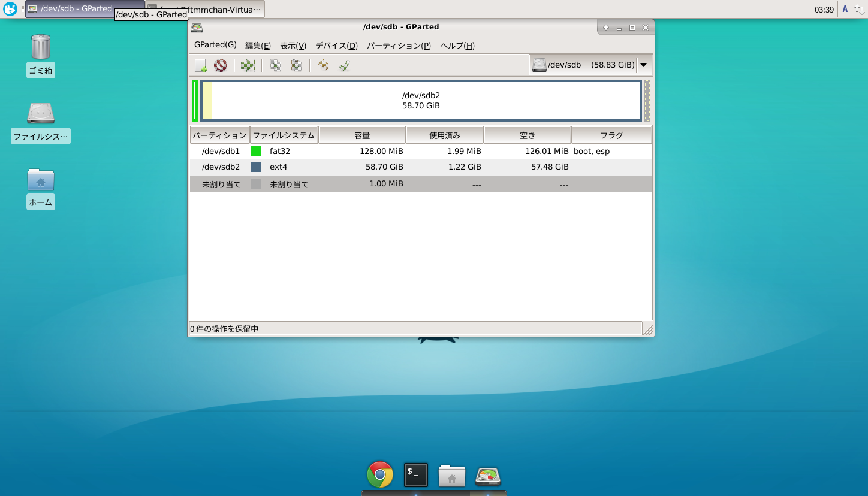Click the window resize grip corner
Viewport: 868px width, 496px height.
(x=648, y=329)
